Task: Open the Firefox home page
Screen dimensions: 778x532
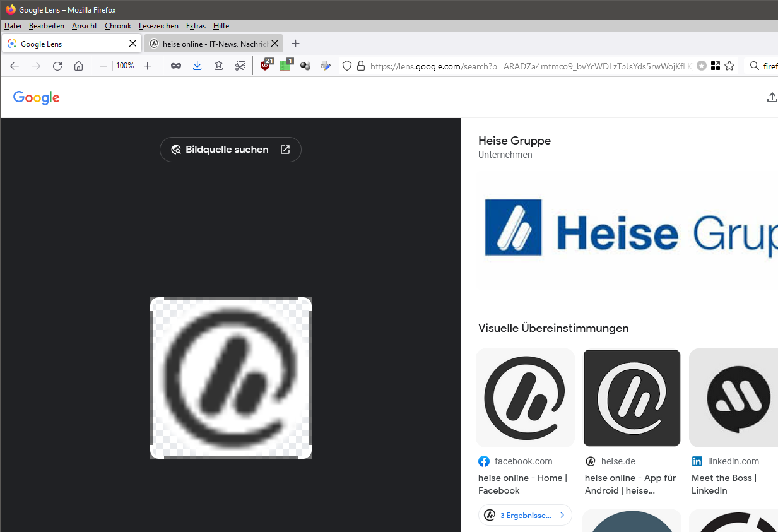Action: [78, 66]
